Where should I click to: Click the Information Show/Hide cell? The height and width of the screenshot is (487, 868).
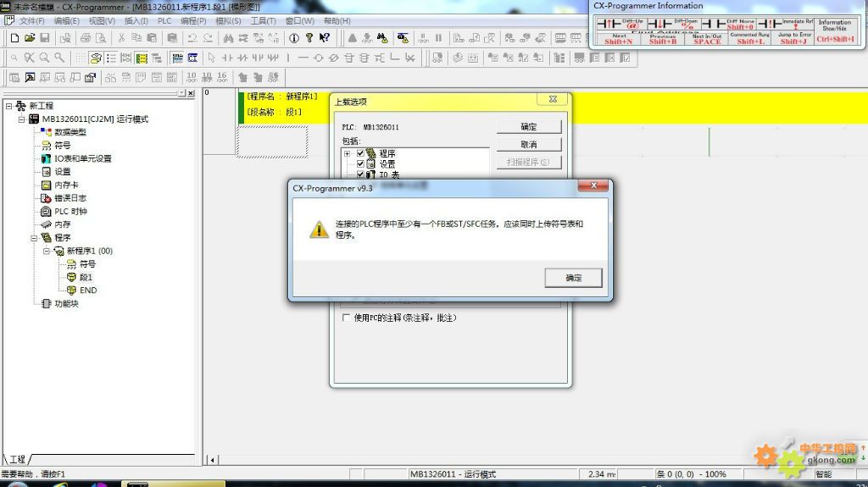(835, 31)
